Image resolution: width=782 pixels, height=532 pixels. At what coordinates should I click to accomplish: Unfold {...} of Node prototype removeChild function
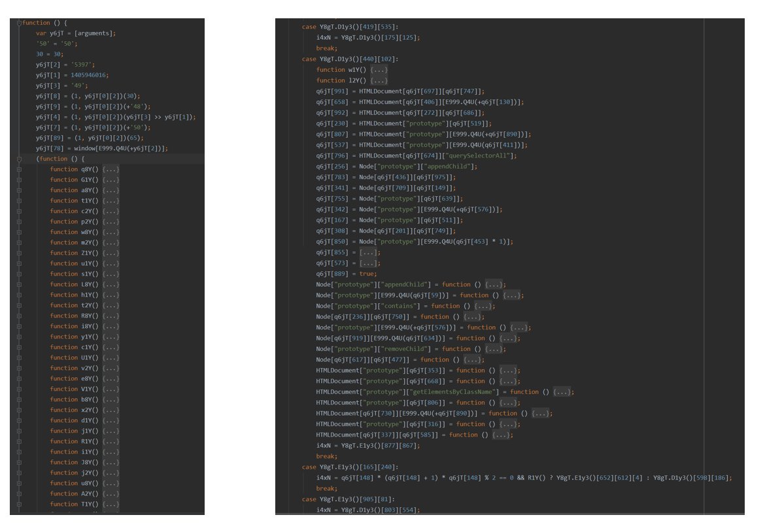click(x=494, y=349)
